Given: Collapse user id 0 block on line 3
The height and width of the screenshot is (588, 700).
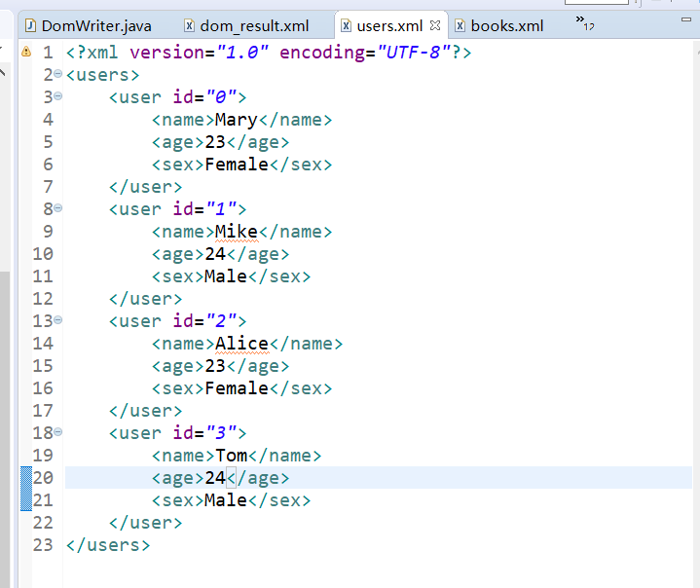Looking at the screenshot, I should tap(58, 96).
